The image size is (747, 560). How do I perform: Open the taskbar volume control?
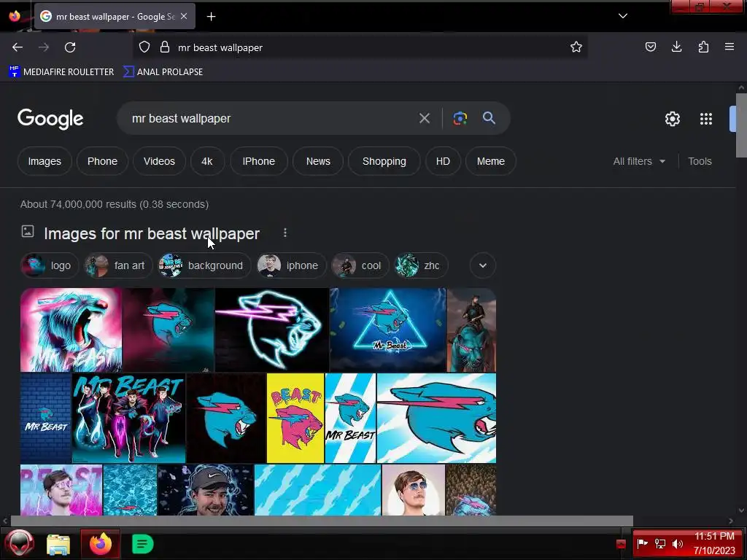click(x=677, y=543)
